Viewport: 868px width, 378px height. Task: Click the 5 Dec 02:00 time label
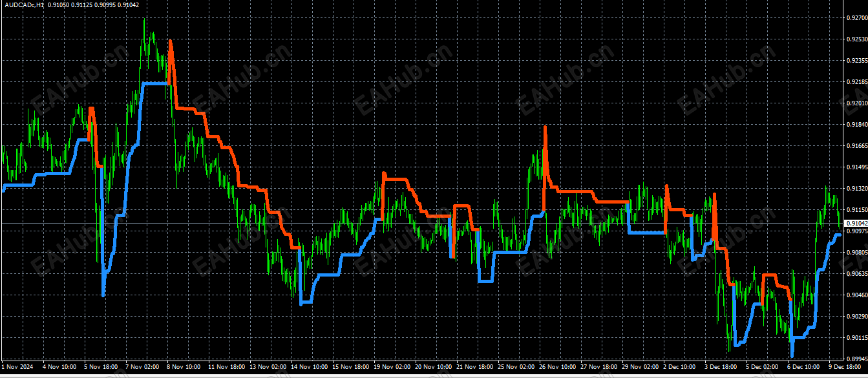click(x=763, y=366)
